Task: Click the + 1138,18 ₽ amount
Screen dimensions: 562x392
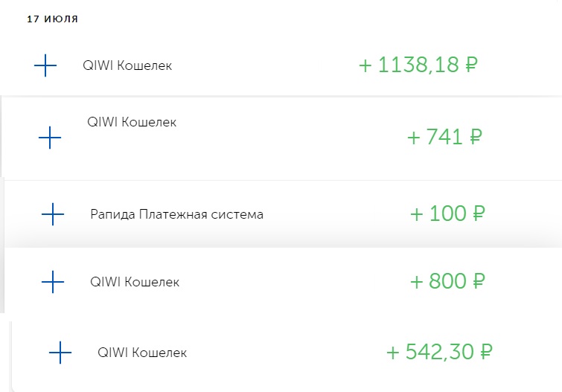Action: (418, 65)
